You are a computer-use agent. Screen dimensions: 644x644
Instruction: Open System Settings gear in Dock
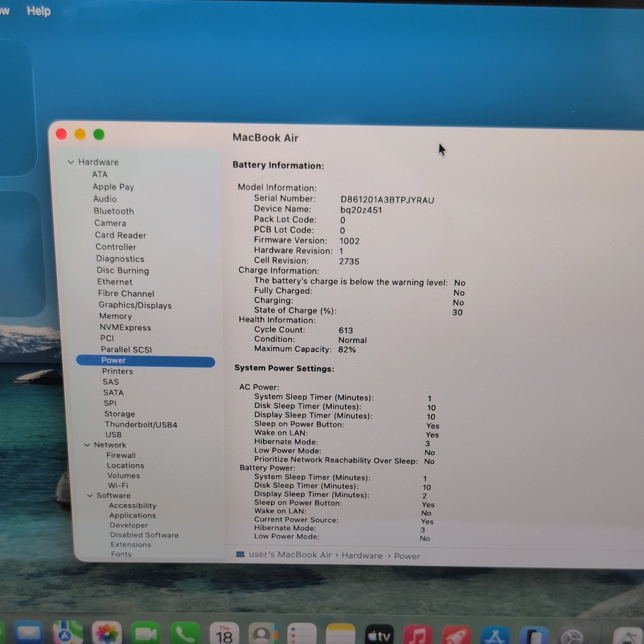coord(572,636)
